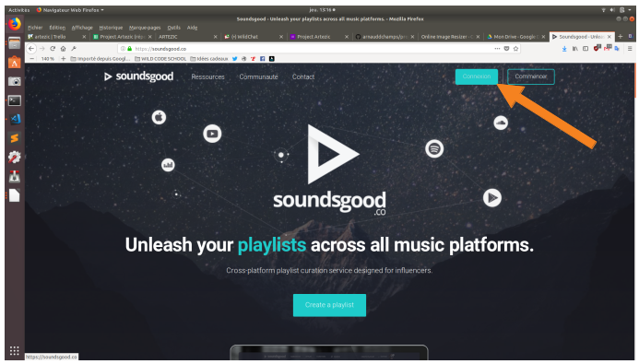The image size is (639, 364).
Task: Switch to the Mon Drive - Google tab
Action: (515, 37)
